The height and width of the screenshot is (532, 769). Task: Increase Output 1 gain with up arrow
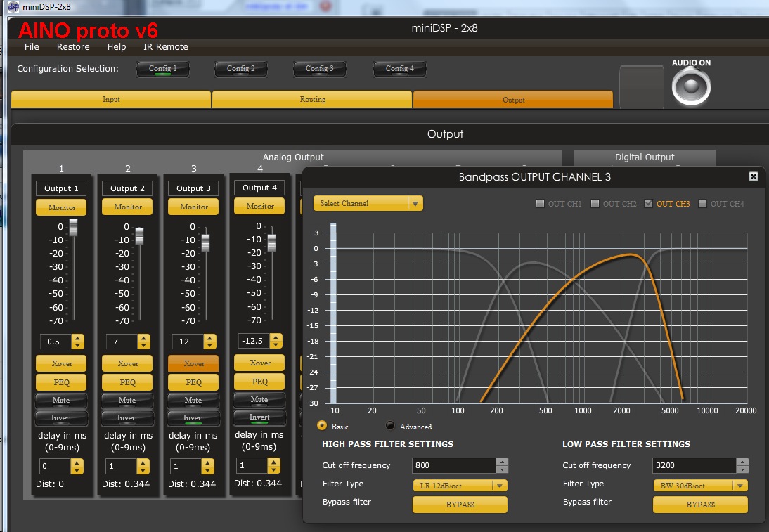point(77,338)
